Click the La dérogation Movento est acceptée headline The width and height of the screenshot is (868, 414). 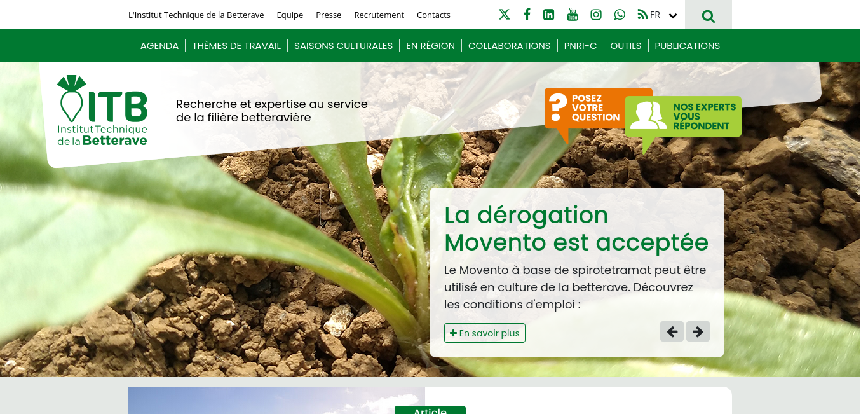click(x=576, y=228)
